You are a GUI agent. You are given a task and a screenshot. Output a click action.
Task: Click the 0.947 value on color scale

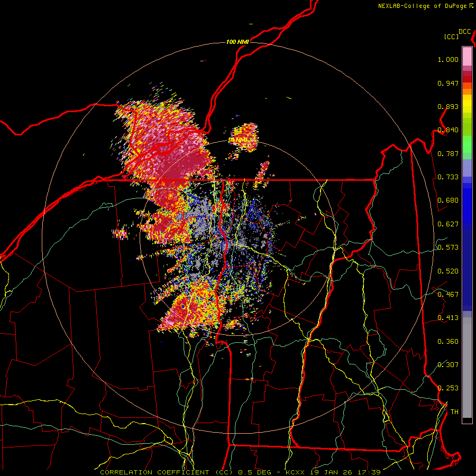448,83
